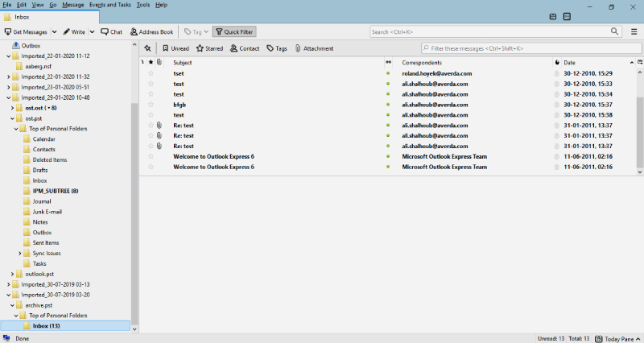Open the calendar tab icon

(553, 16)
